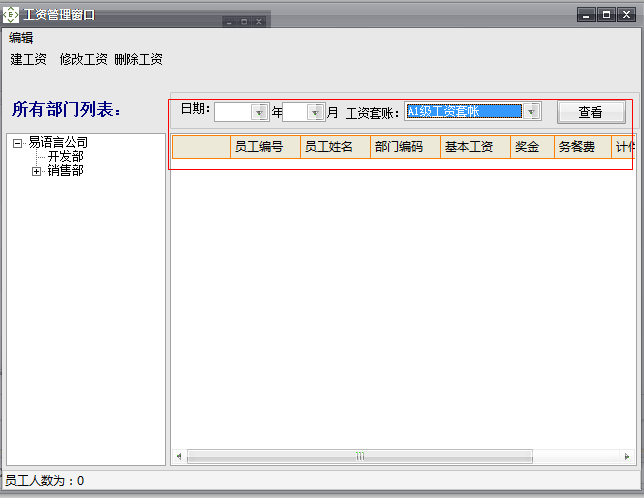Click the year input field
This screenshot has width=644, height=498.
[233, 112]
